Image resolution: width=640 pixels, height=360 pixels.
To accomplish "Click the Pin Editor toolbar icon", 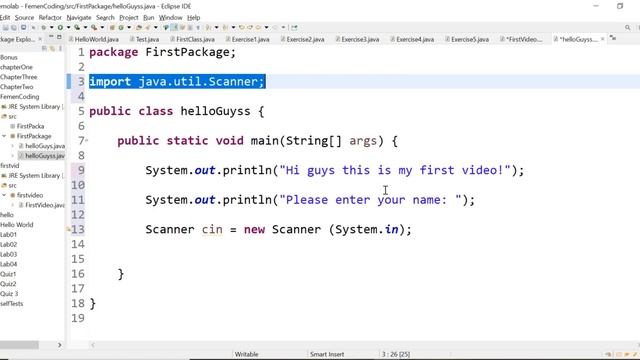I will (294, 27).
